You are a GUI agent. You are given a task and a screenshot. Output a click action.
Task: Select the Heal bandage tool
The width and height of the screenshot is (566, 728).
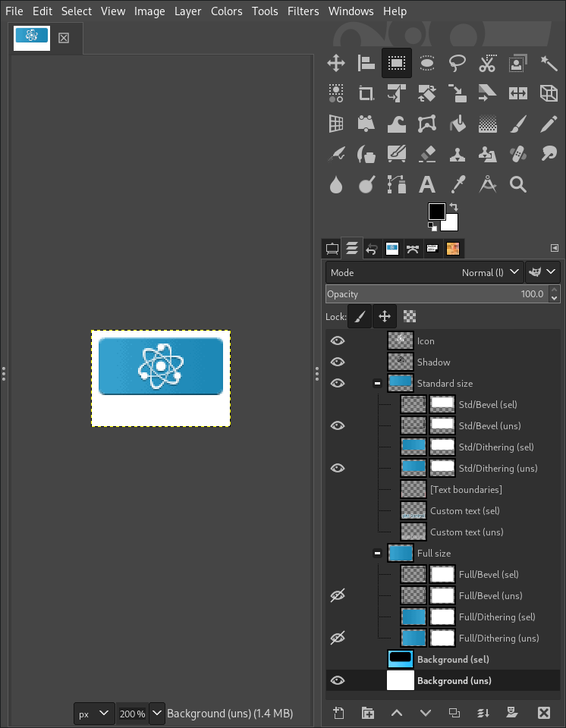coord(517,154)
